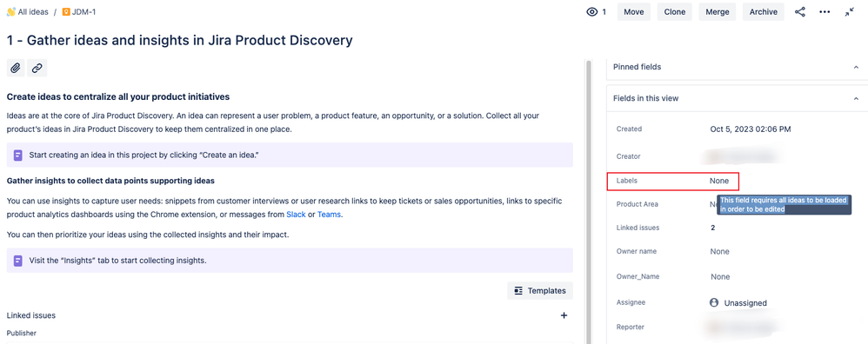Click the JDM-1 idea key icon
868x344 pixels.
[x=66, y=11]
